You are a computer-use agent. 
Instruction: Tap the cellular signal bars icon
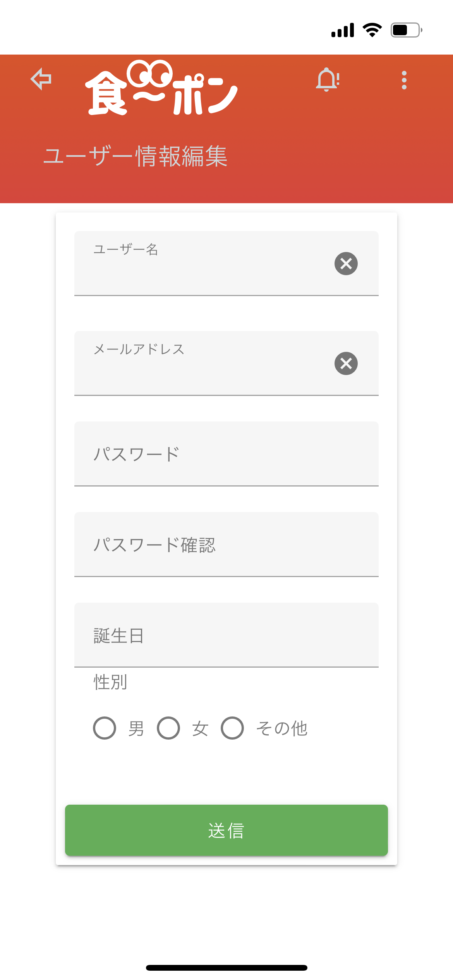(343, 30)
